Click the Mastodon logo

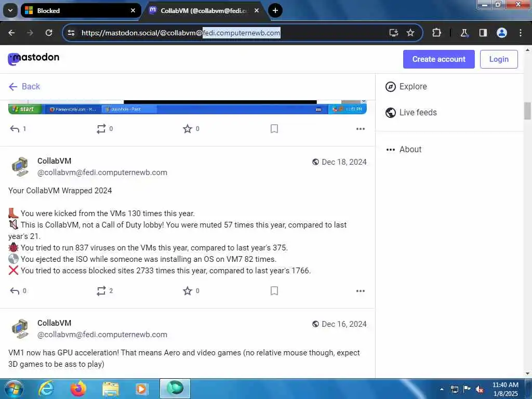33,59
